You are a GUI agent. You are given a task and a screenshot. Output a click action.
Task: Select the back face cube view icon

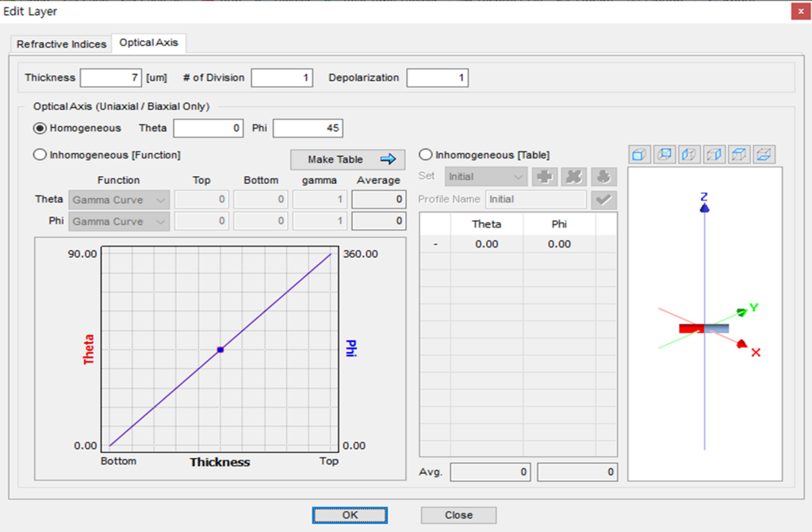pos(664,155)
